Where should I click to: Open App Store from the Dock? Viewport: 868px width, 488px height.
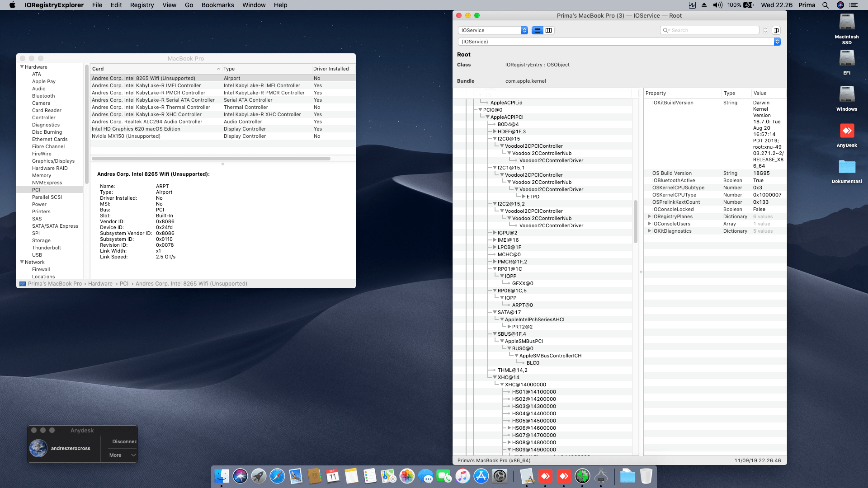coord(481,476)
